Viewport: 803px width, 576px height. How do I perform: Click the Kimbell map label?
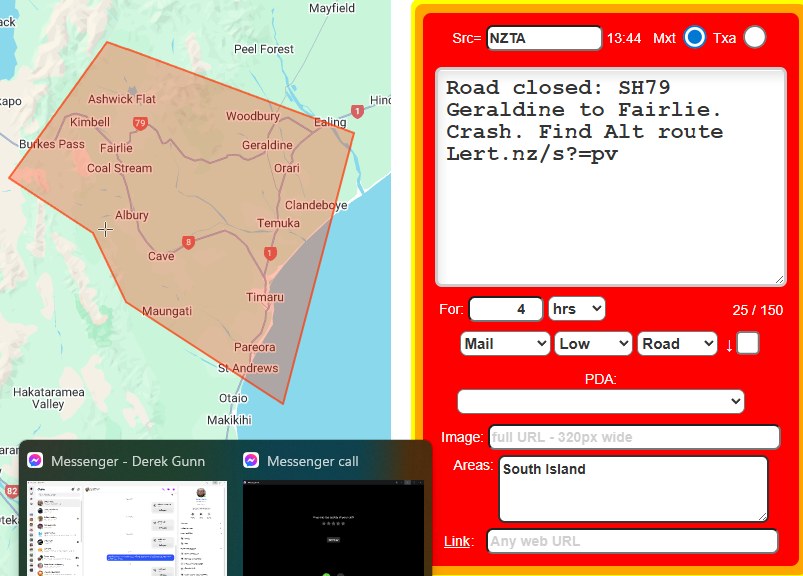pyautogui.click(x=90, y=122)
